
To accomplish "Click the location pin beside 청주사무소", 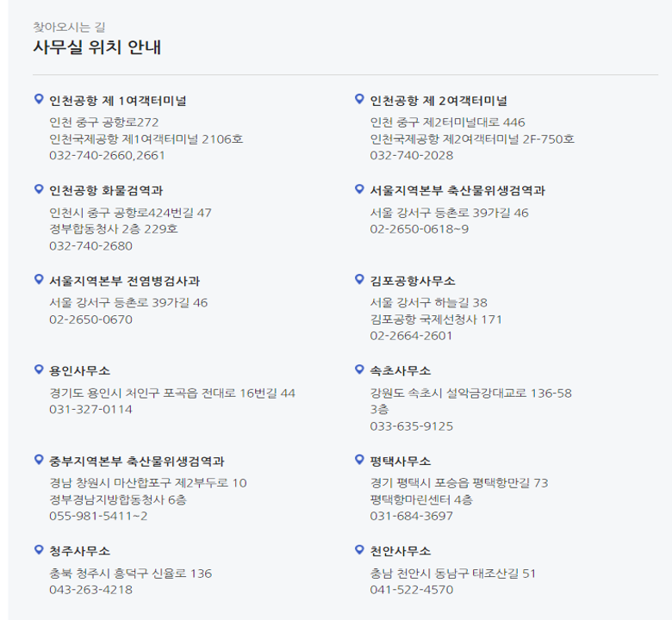I will point(39,549).
